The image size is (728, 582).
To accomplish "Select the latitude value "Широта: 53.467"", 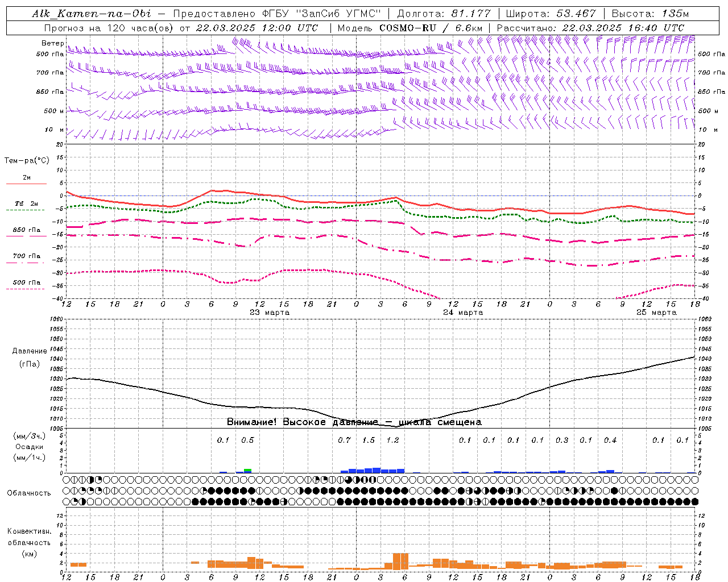I will click(x=551, y=14).
